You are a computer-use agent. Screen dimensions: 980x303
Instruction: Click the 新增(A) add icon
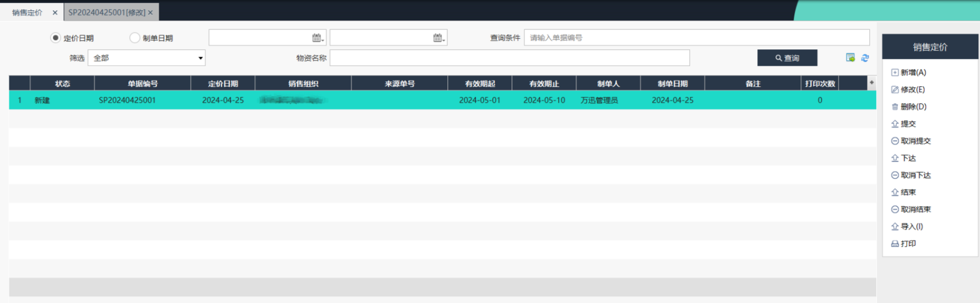click(x=895, y=73)
